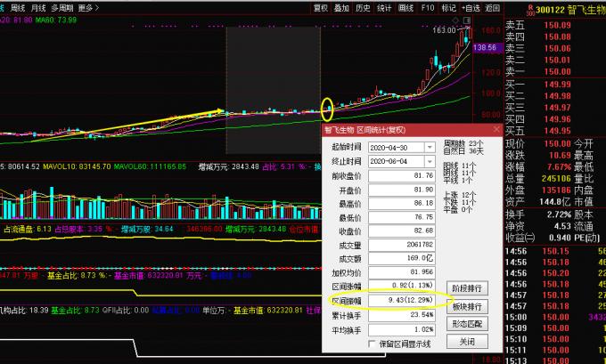Click the 叠加 overlay toolbar button
606x364 pixels.
341,8
